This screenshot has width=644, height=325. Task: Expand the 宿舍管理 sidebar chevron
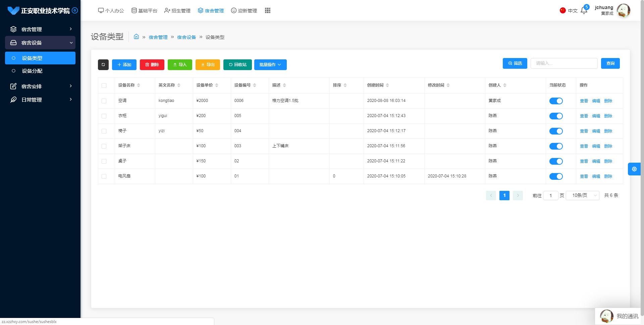click(x=71, y=29)
